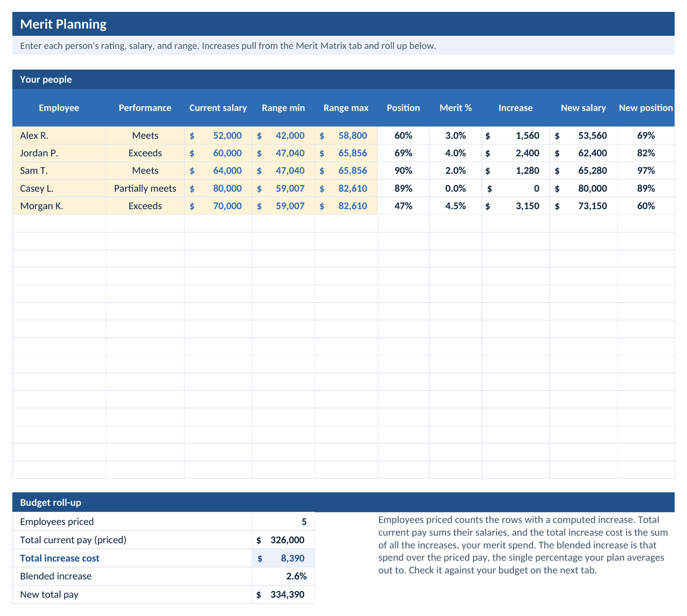Select the blended increase 2.6% cell

pyautogui.click(x=284, y=576)
